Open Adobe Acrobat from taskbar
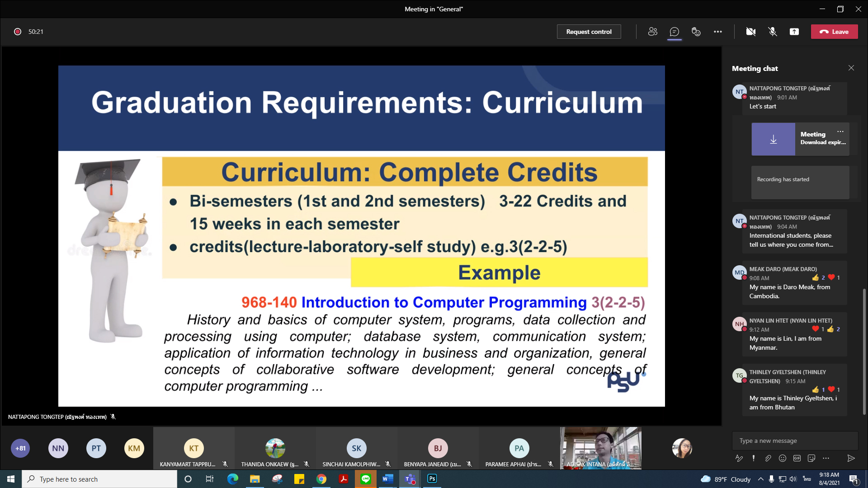This screenshot has width=868, height=488. [x=344, y=479]
